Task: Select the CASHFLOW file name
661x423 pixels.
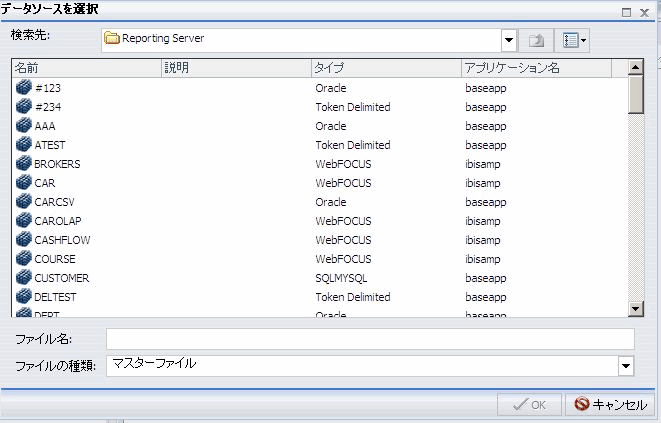Action: tap(62, 240)
